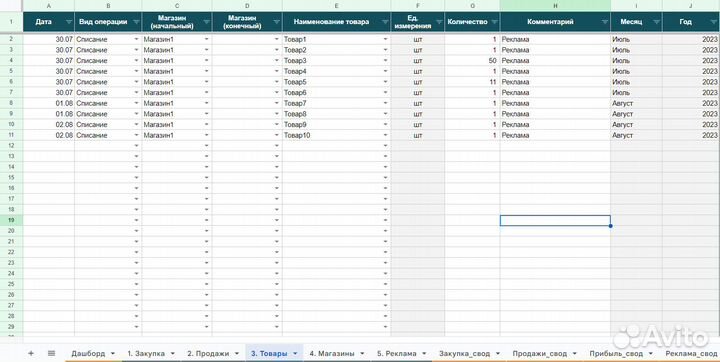Switch to Дашборд sheet tab

(88, 353)
